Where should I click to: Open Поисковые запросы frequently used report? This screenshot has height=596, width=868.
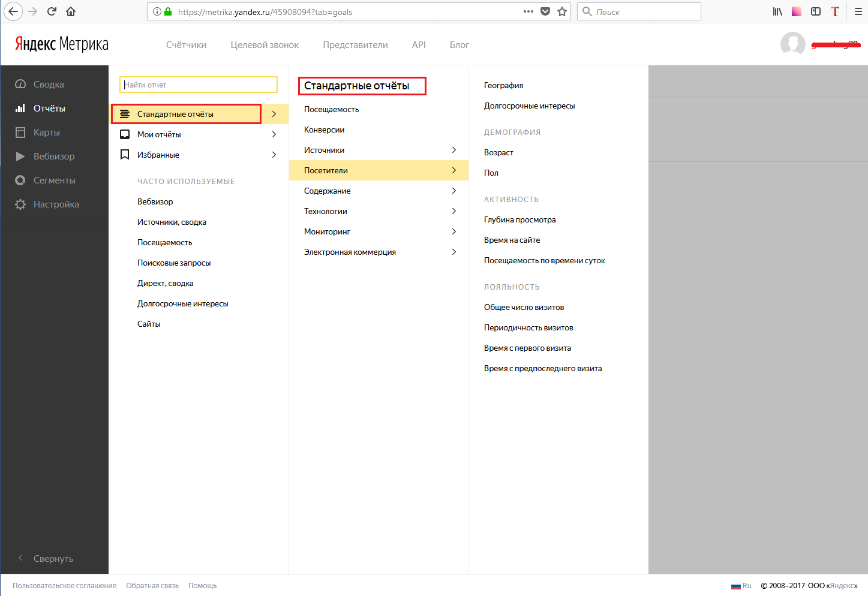click(174, 263)
